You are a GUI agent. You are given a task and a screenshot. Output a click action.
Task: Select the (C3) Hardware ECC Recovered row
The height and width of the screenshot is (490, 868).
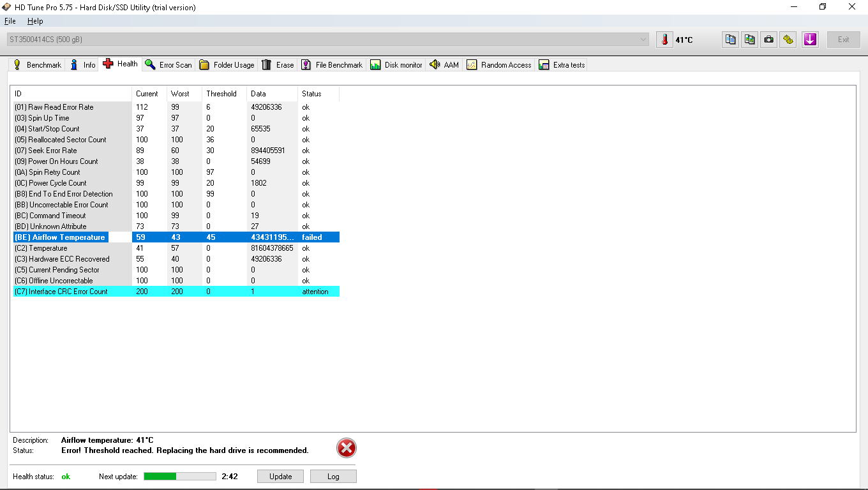tap(176, 259)
